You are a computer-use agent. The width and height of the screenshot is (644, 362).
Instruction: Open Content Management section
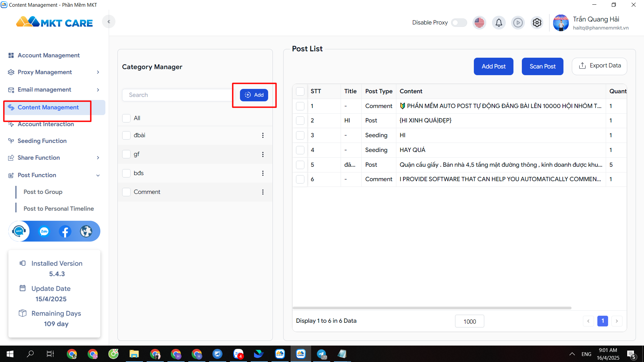point(48,107)
